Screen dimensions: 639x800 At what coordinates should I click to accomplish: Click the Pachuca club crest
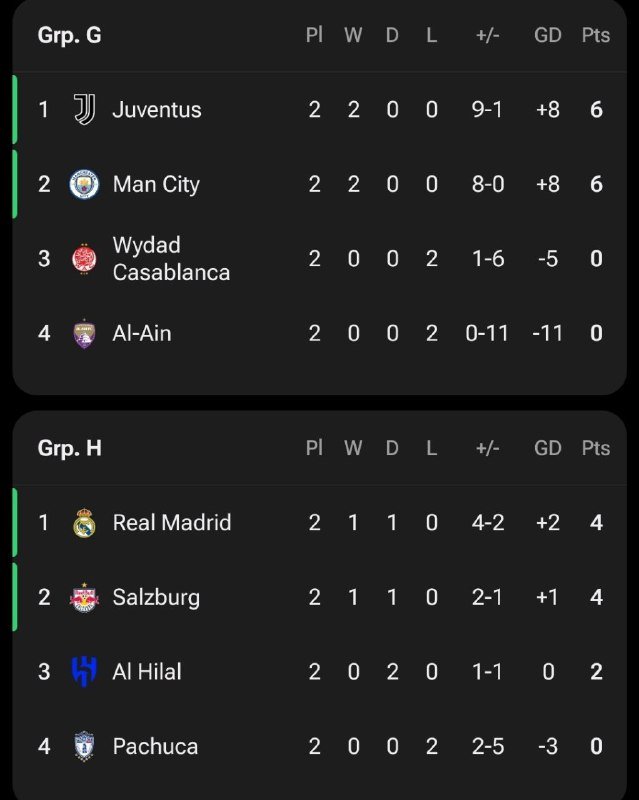click(x=84, y=747)
